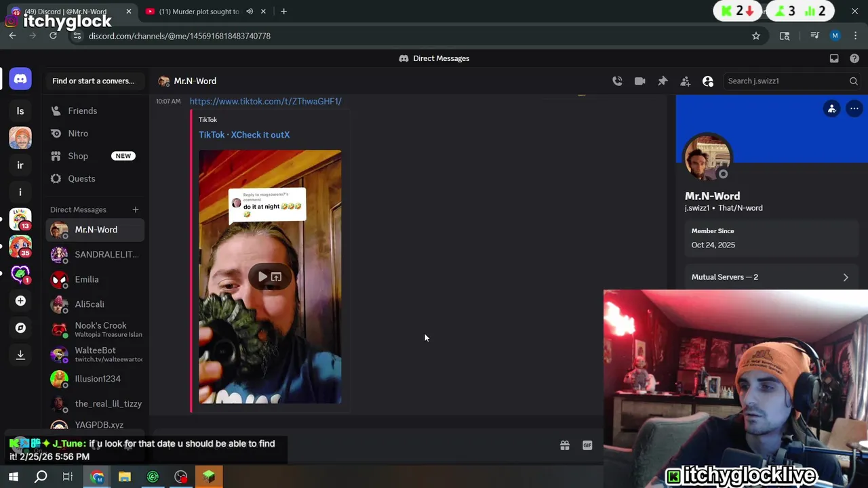This screenshot has height=488, width=868.
Task: Open Windows taskbar search
Action: (41, 477)
